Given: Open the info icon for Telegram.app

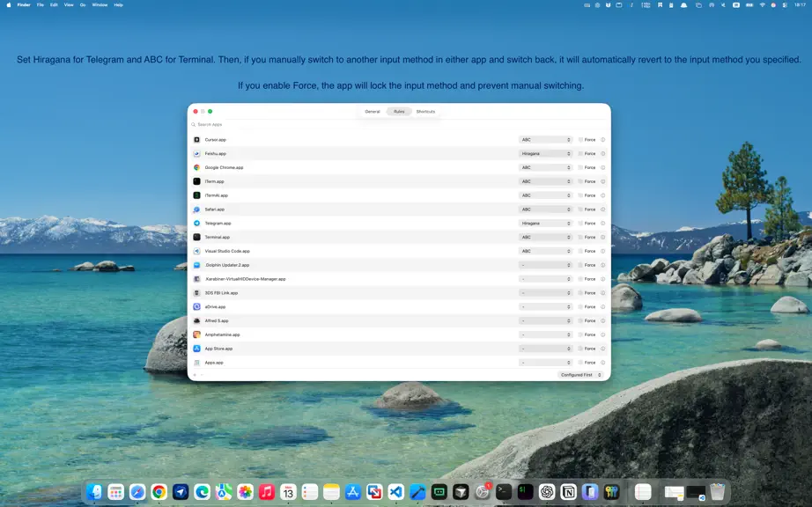Looking at the screenshot, I should click(x=602, y=224).
